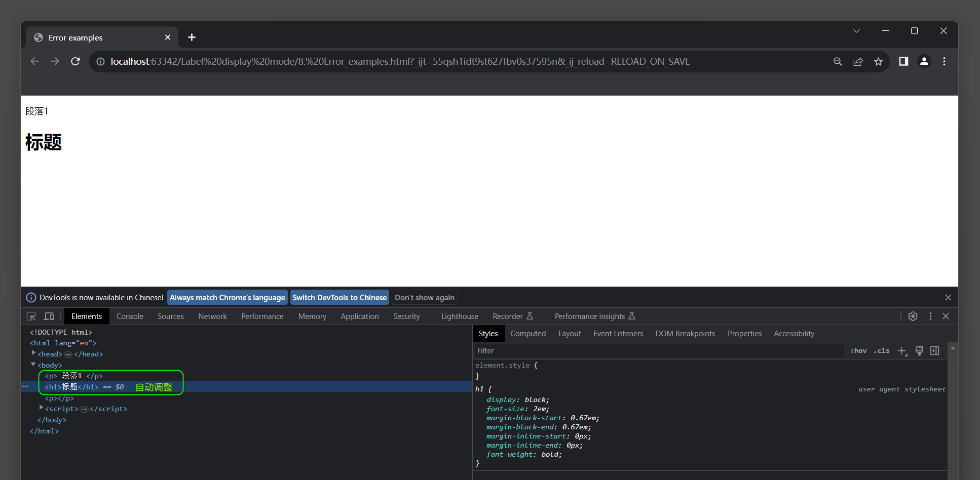Expand the script element
Screen dimensions: 980x480
41,408
